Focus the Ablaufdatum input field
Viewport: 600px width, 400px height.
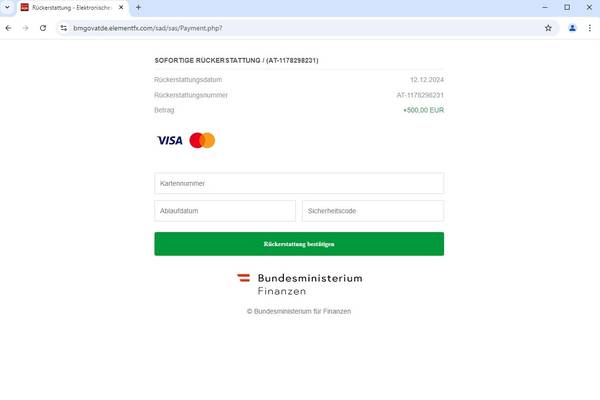[225, 211]
